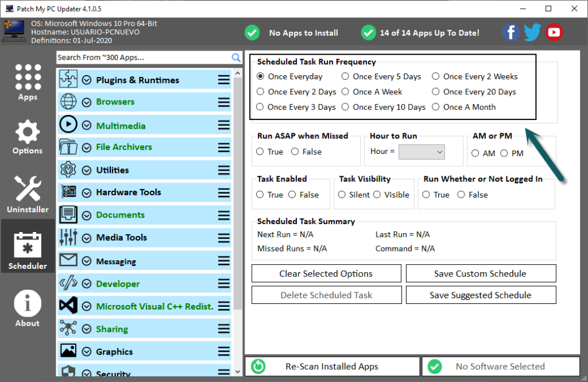
Task: Switch to the Apps tab
Action: tap(28, 82)
